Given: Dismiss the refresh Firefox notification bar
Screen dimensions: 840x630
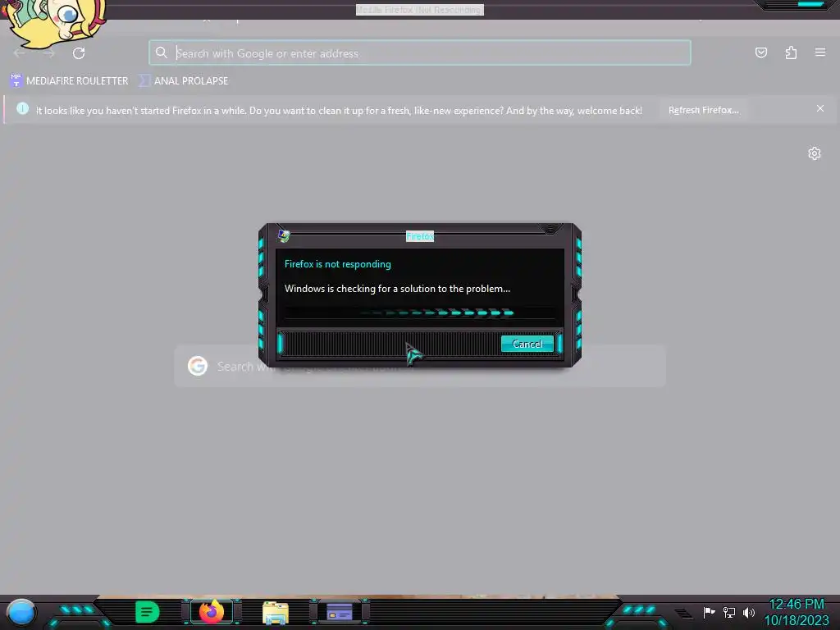Looking at the screenshot, I should point(820,109).
